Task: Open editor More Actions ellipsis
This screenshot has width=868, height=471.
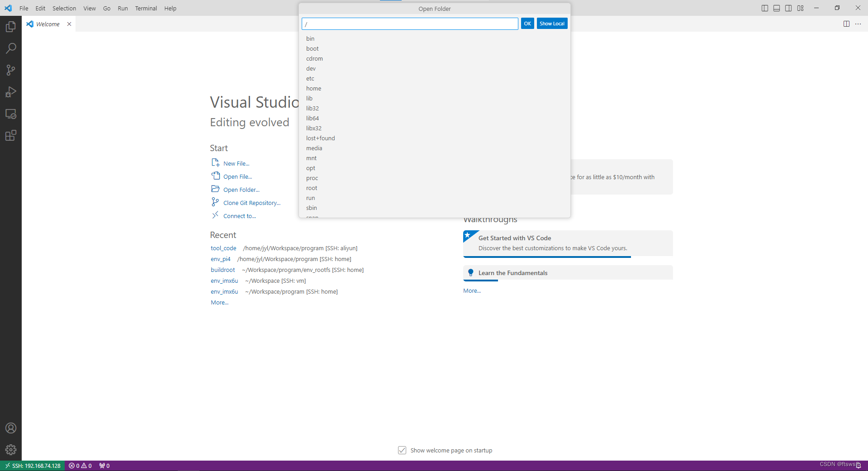Action: click(x=858, y=24)
